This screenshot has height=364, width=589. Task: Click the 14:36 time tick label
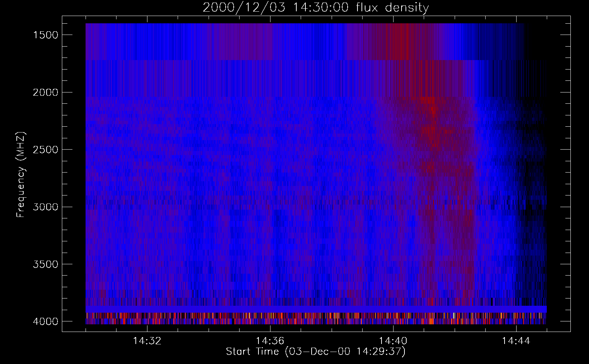pos(270,341)
